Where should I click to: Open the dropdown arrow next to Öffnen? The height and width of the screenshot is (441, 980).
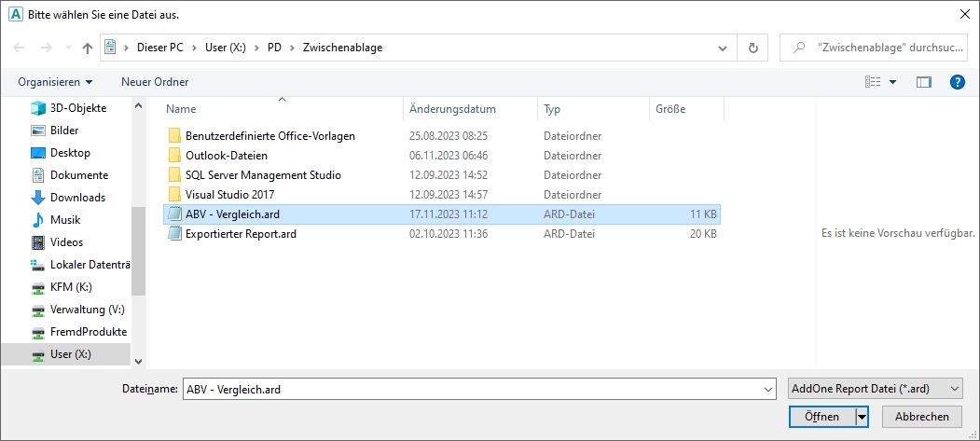[x=863, y=417]
